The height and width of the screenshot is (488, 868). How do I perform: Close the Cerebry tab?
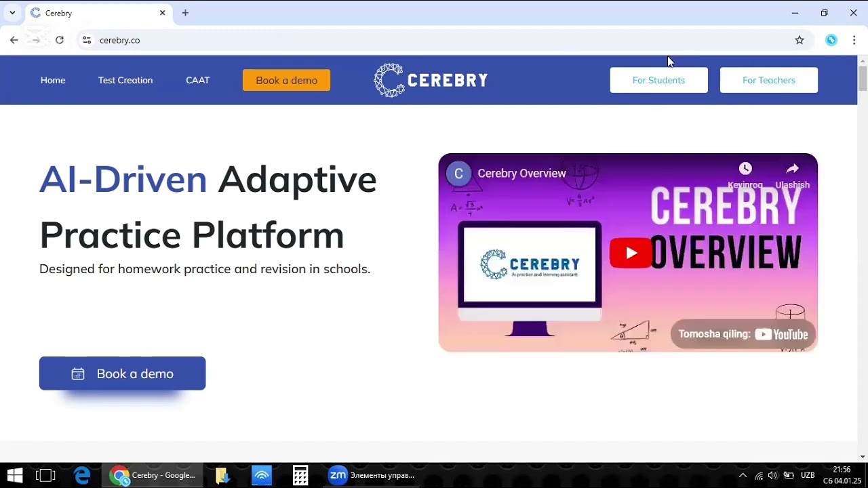click(x=163, y=13)
